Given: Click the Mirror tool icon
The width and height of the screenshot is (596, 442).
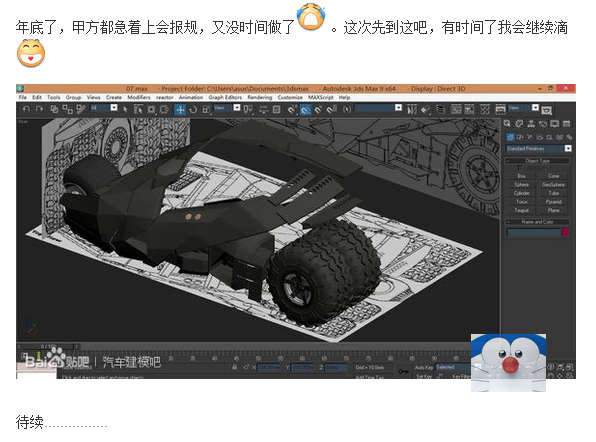Looking at the screenshot, I should pos(412,109).
